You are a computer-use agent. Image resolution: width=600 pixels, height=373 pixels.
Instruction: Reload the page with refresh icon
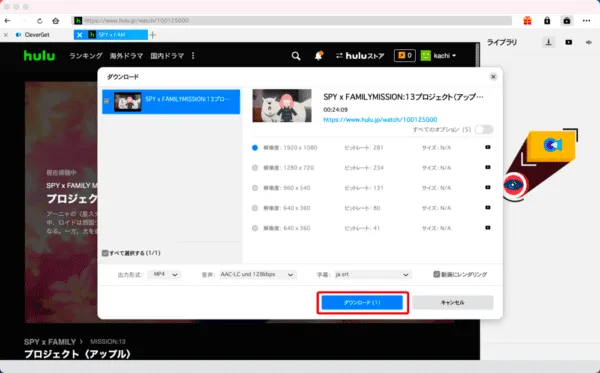(x=39, y=21)
